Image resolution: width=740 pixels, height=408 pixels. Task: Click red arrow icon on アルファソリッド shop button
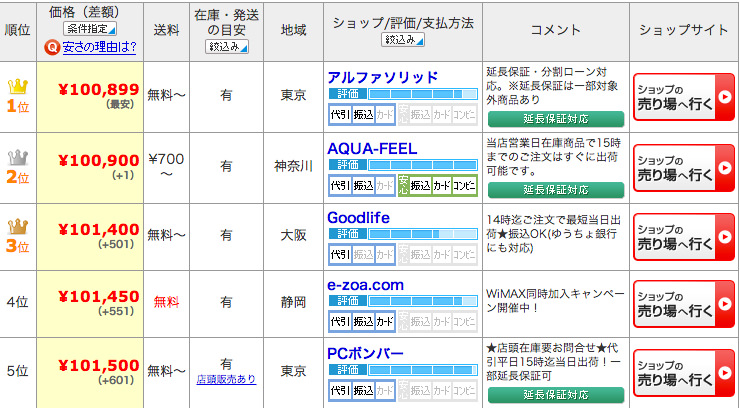coord(725,97)
